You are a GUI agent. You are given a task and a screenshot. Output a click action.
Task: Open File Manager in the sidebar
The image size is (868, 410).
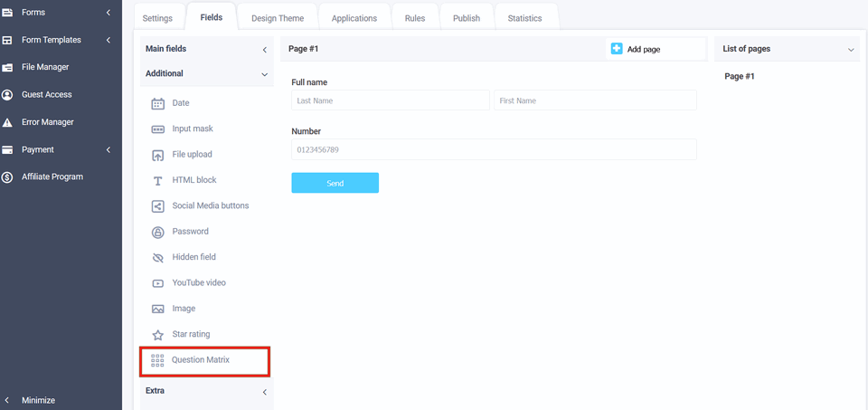point(45,67)
